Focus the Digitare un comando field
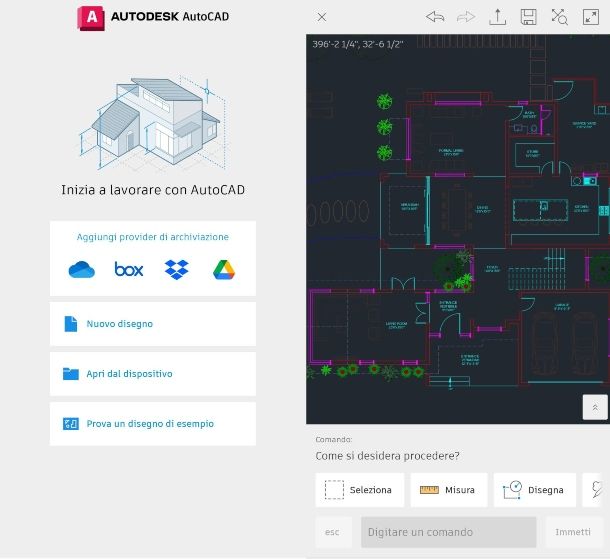This screenshot has width=610, height=559. tap(449, 532)
